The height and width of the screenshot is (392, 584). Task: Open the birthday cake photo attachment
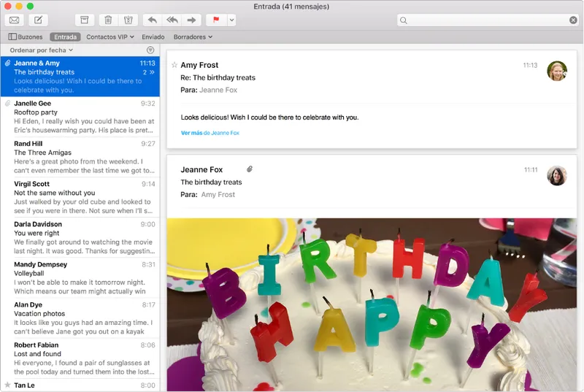tap(372, 304)
